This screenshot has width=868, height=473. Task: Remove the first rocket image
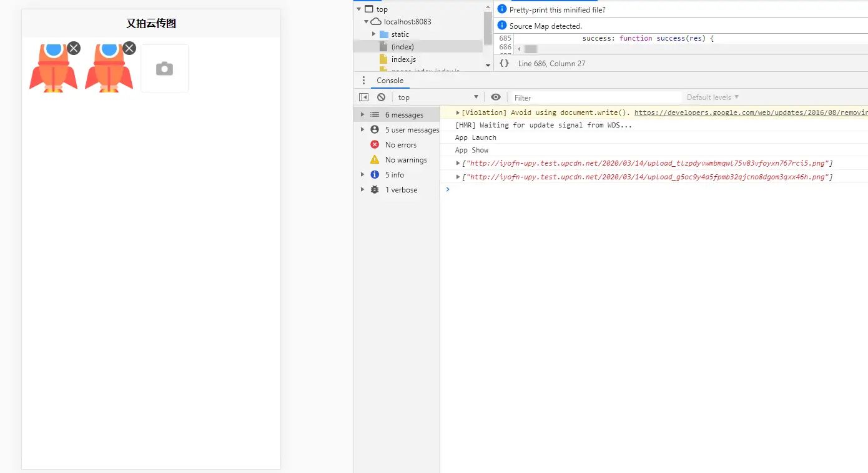point(74,48)
